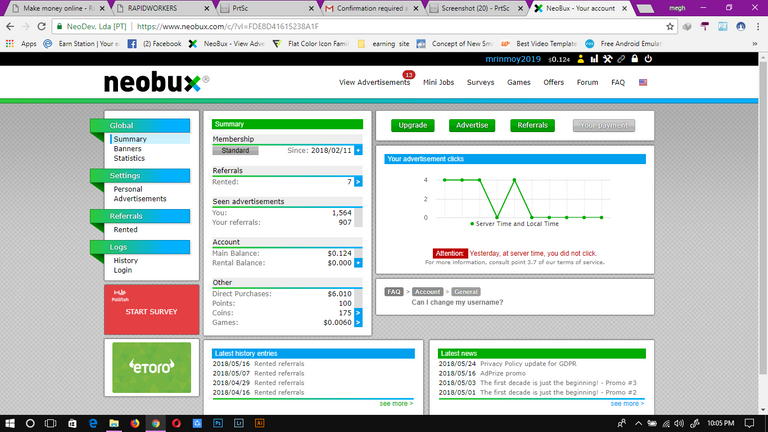Click the neobux logo
This screenshot has height=432, width=768.
tap(156, 82)
